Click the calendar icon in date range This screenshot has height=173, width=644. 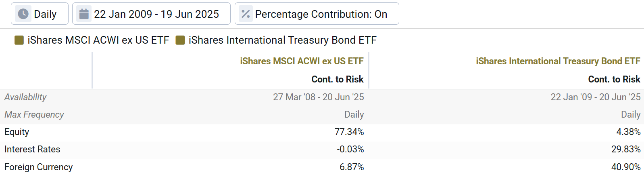coord(84,14)
